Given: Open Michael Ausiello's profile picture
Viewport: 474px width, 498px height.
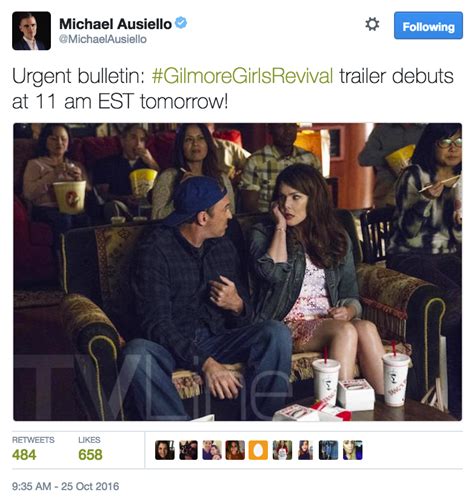Looking at the screenshot, I should (31, 31).
